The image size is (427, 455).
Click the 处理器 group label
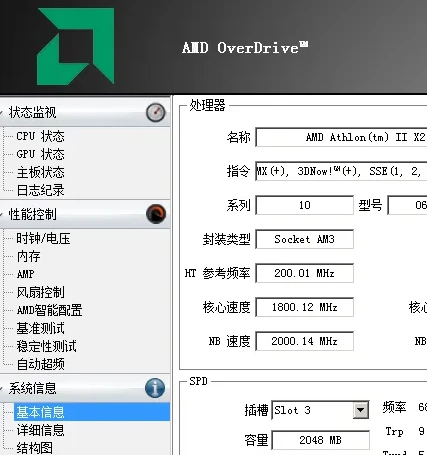207,105
